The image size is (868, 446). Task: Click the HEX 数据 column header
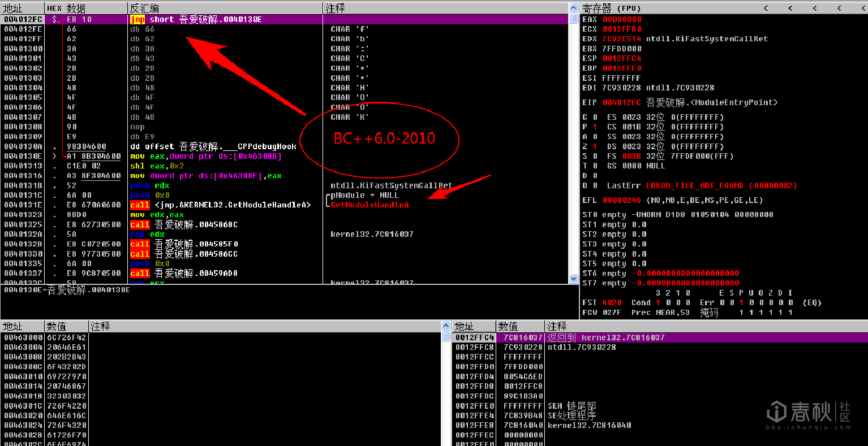click(86, 8)
